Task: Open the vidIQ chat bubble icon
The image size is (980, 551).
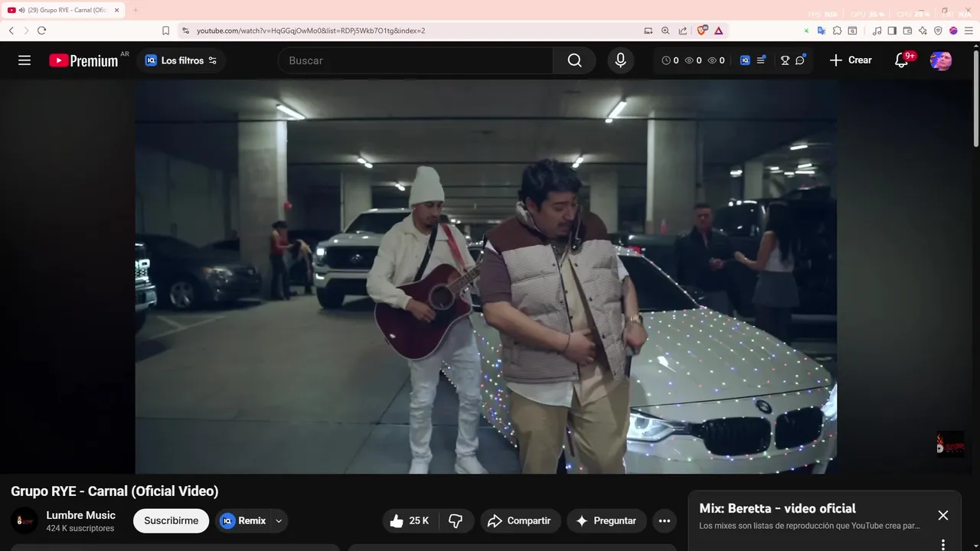Action: click(800, 60)
